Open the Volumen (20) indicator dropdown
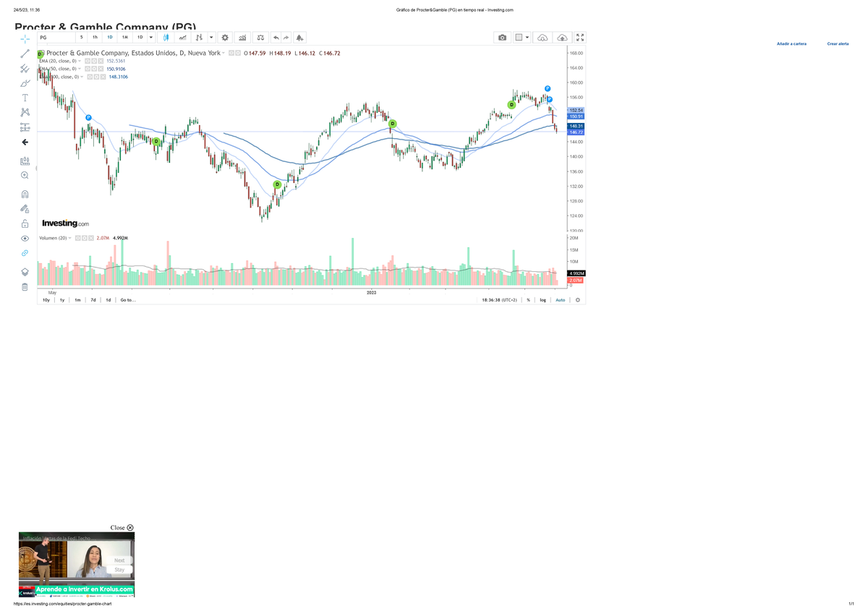The image size is (868, 614). click(x=70, y=238)
